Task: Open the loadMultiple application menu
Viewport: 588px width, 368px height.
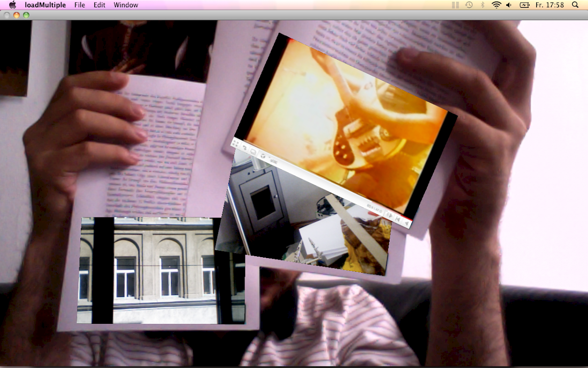Action: (45, 5)
